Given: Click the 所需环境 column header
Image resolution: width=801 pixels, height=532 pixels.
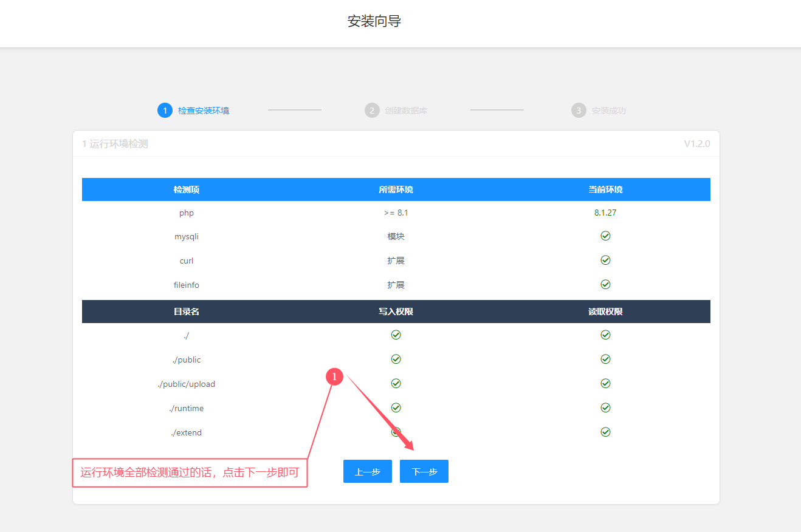Looking at the screenshot, I should [396, 189].
